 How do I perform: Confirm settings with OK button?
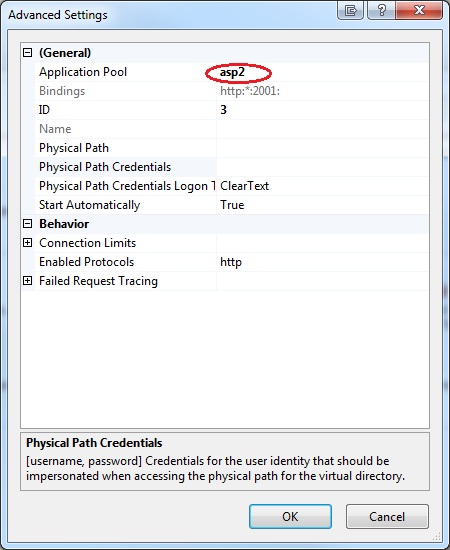point(290,516)
